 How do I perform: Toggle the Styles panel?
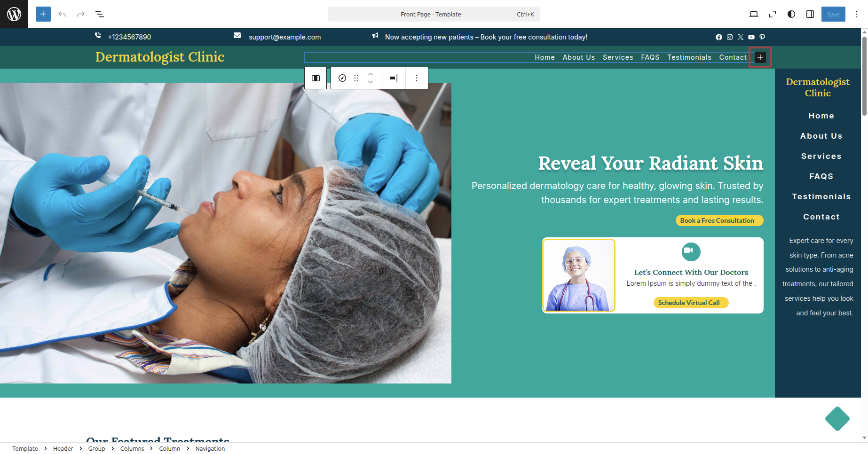click(791, 14)
